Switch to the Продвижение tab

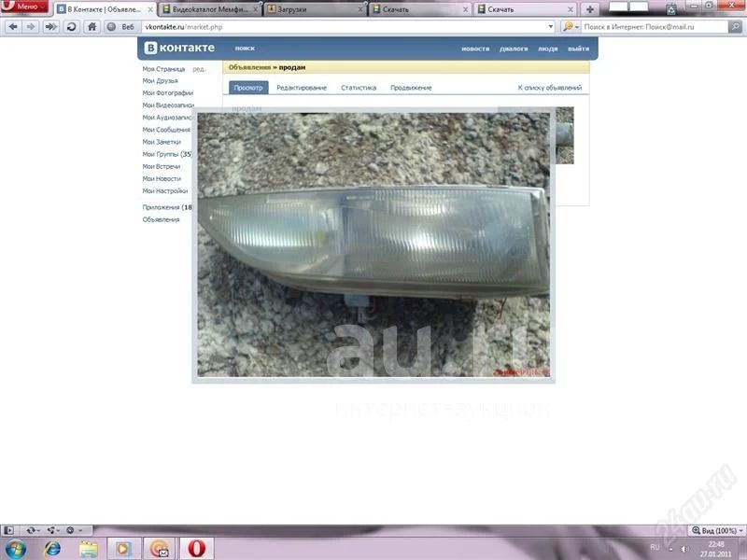click(x=411, y=88)
